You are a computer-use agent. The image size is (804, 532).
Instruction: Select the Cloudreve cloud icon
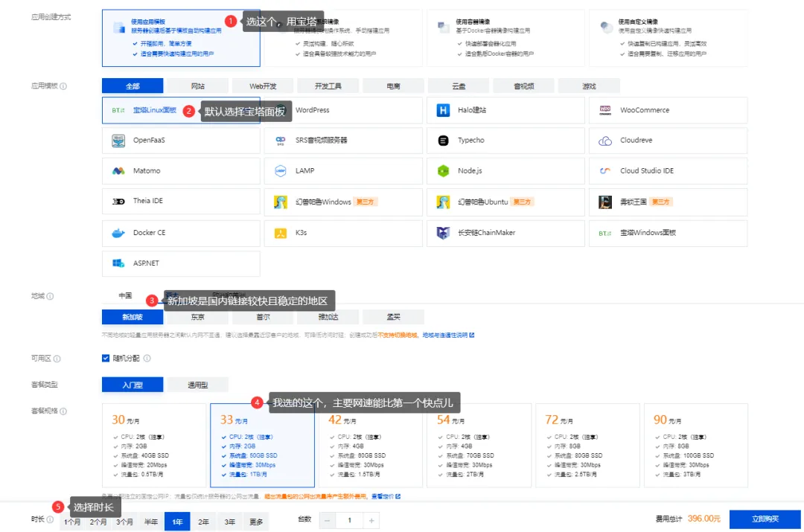point(605,141)
